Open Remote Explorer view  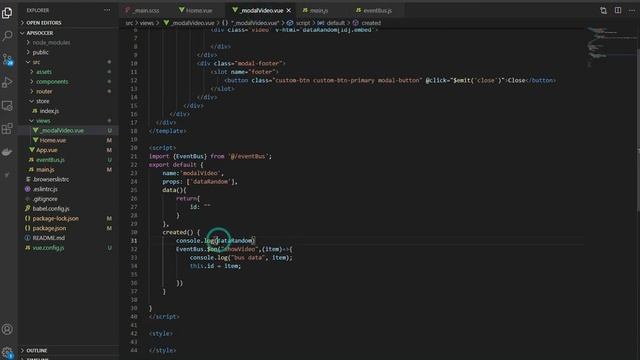[7, 106]
